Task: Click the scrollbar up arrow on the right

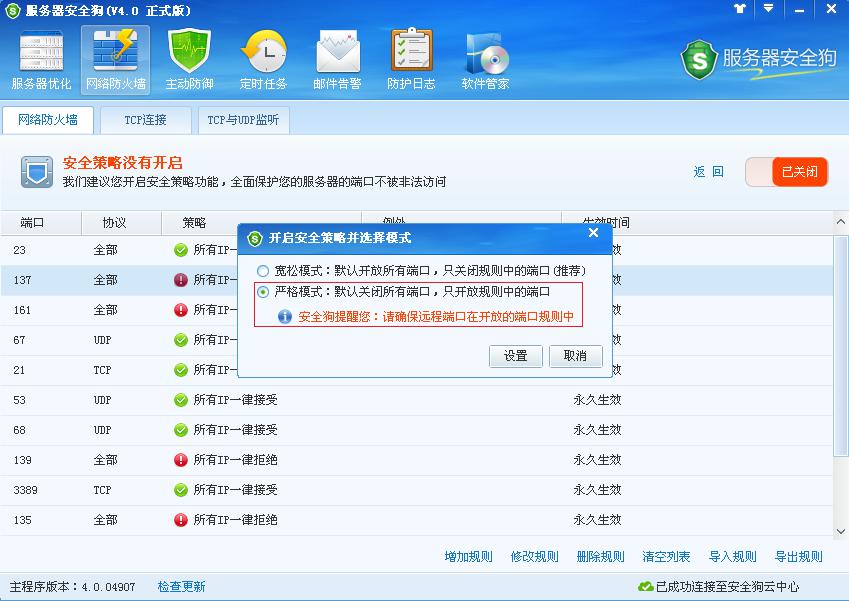Action: tap(840, 222)
